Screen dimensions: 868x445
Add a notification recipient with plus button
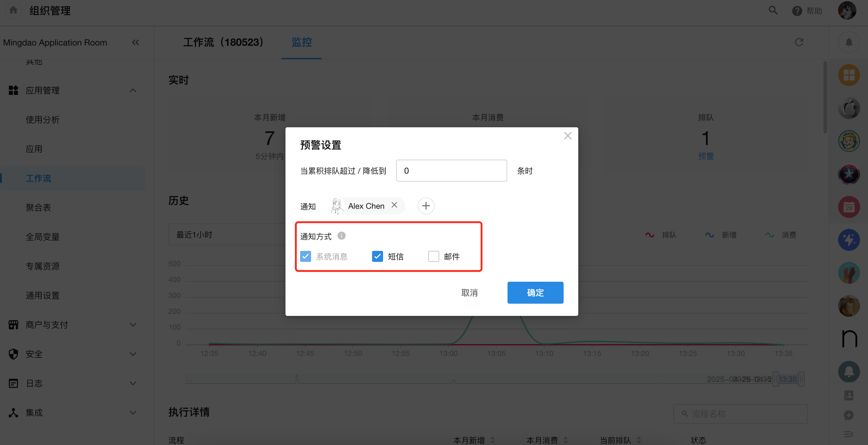426,206
